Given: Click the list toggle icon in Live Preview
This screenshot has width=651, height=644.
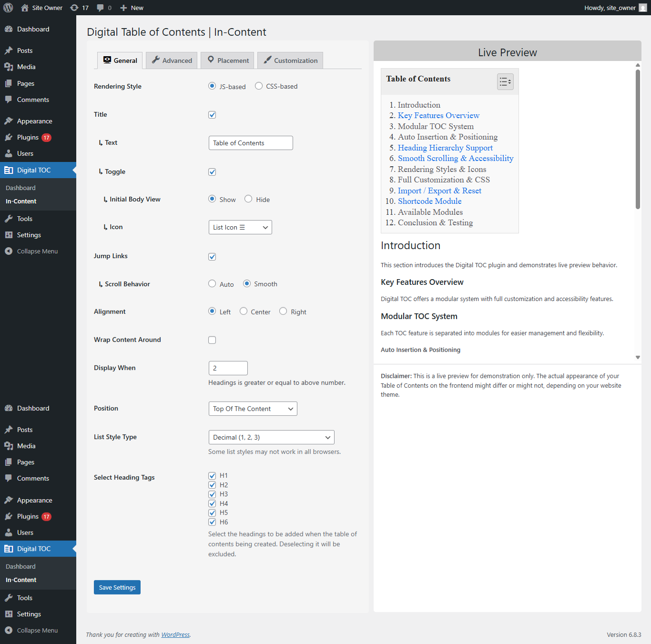Looking at the screenshot, I should point(505,81).
